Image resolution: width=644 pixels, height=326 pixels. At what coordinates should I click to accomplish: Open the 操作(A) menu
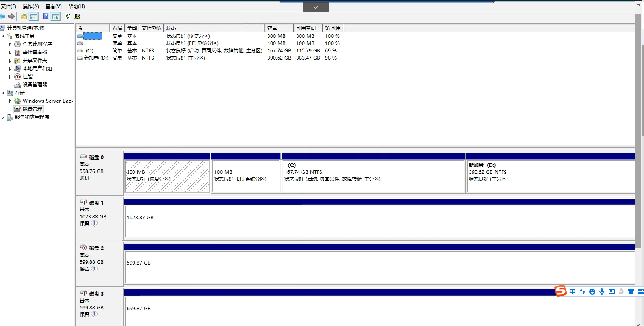click(x=31, y=6)
